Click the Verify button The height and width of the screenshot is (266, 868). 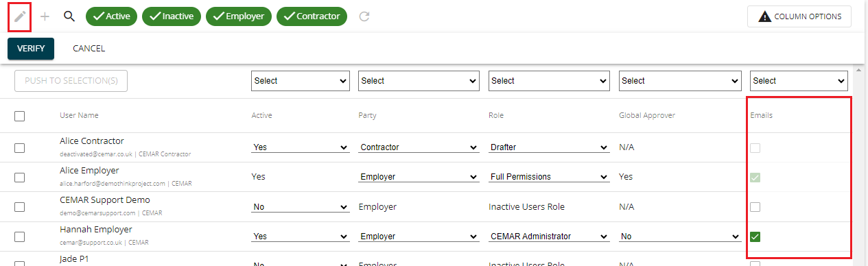click(x=31, y=49)
